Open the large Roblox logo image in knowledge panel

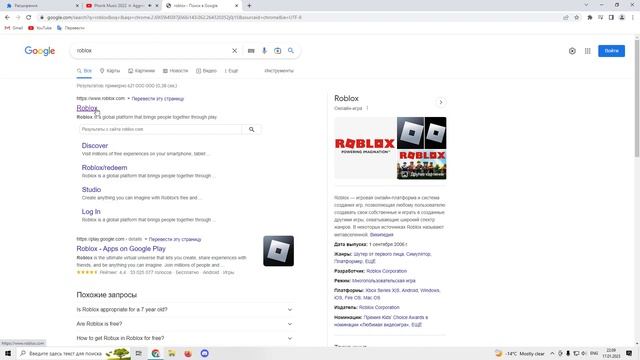tap(365, 148)
